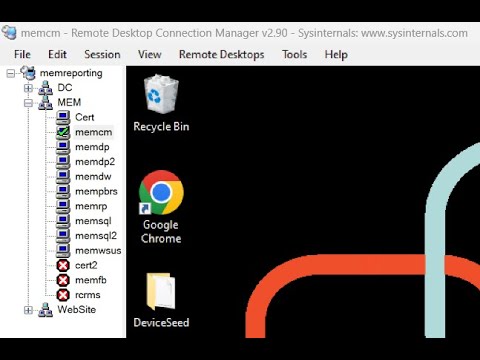Viewport: 480px width, 360px height.
Task: Select the memdw server label
Action: click(x=93, y=177)
